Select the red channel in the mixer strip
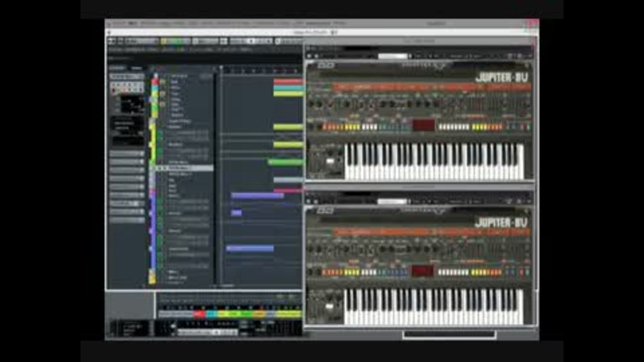Screen dimensions: 644x362 point(200,314)
